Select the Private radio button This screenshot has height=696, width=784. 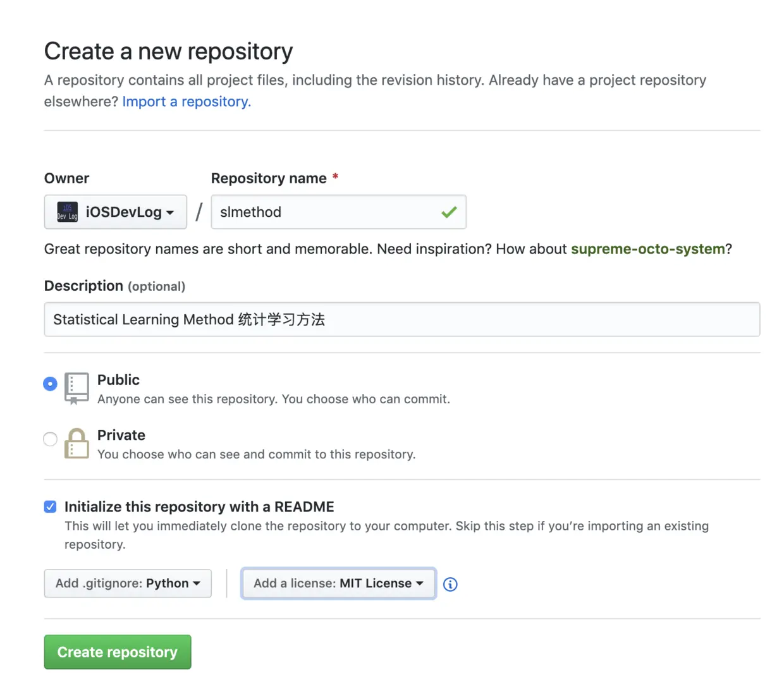(x=50, y=439)
